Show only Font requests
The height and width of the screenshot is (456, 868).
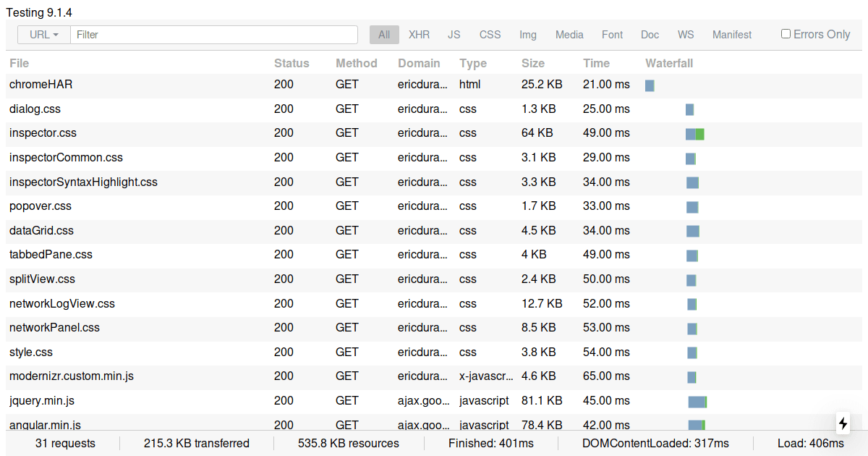(612, 35)
